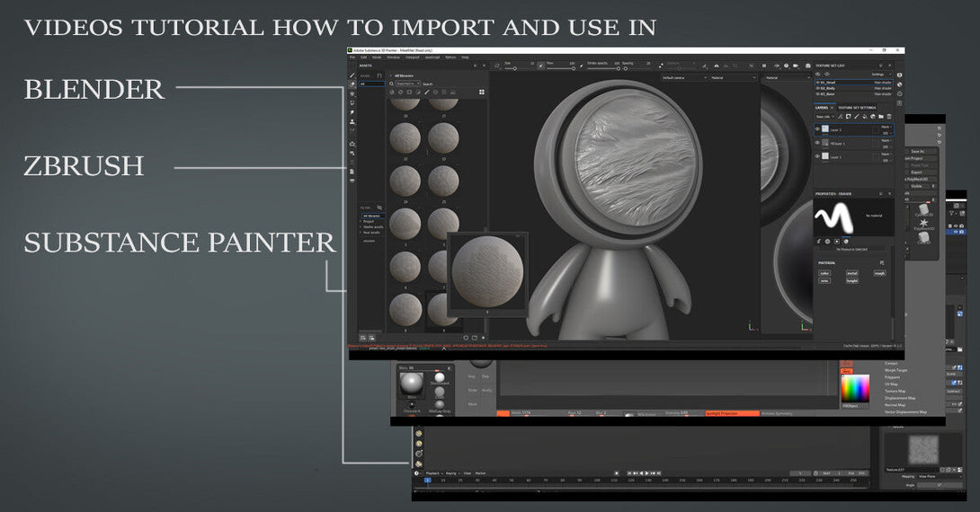Toggle the color channel button in Material

point(825,273)
